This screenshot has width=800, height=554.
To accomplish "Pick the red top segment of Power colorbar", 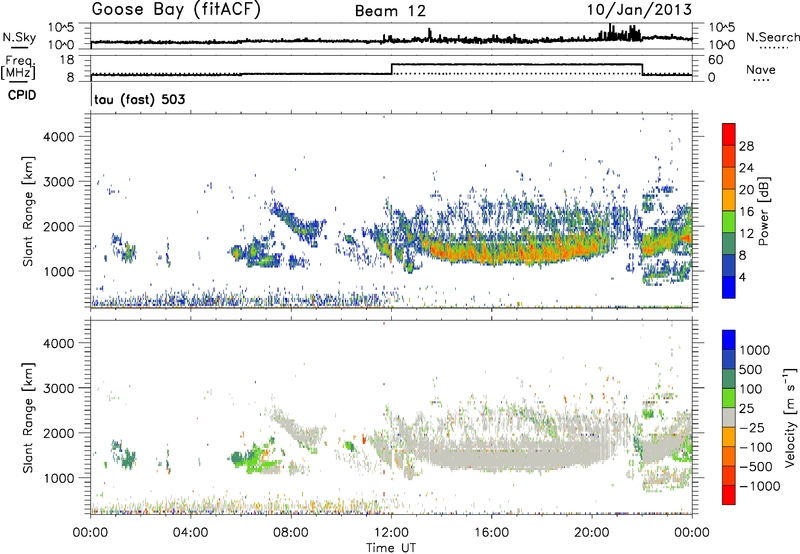I will tap(729, 134).
